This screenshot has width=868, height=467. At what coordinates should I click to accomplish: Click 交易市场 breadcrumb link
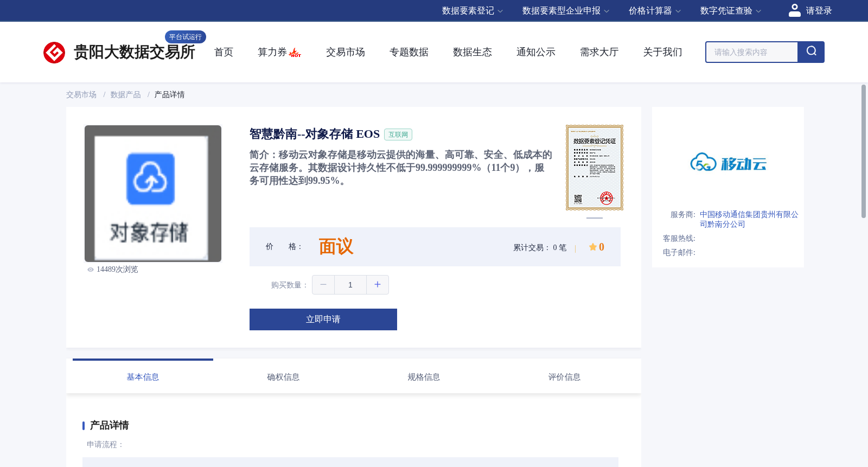[81, 95]
